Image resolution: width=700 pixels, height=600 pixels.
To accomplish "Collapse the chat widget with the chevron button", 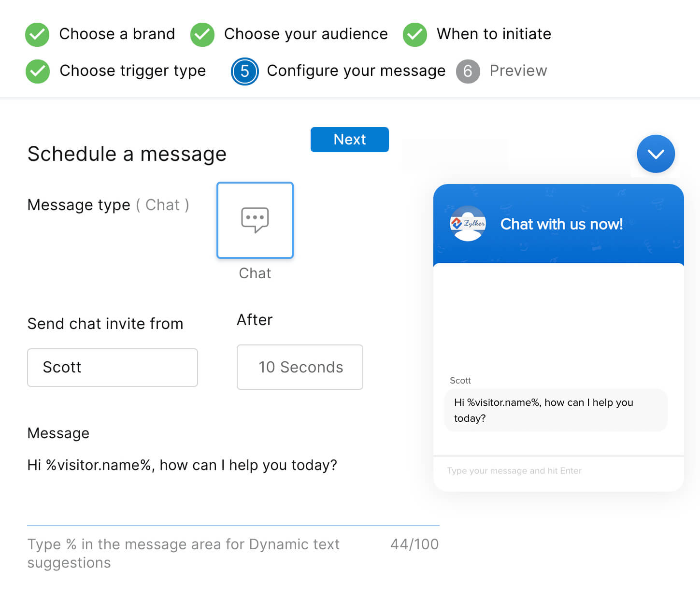I will [656, 154].
